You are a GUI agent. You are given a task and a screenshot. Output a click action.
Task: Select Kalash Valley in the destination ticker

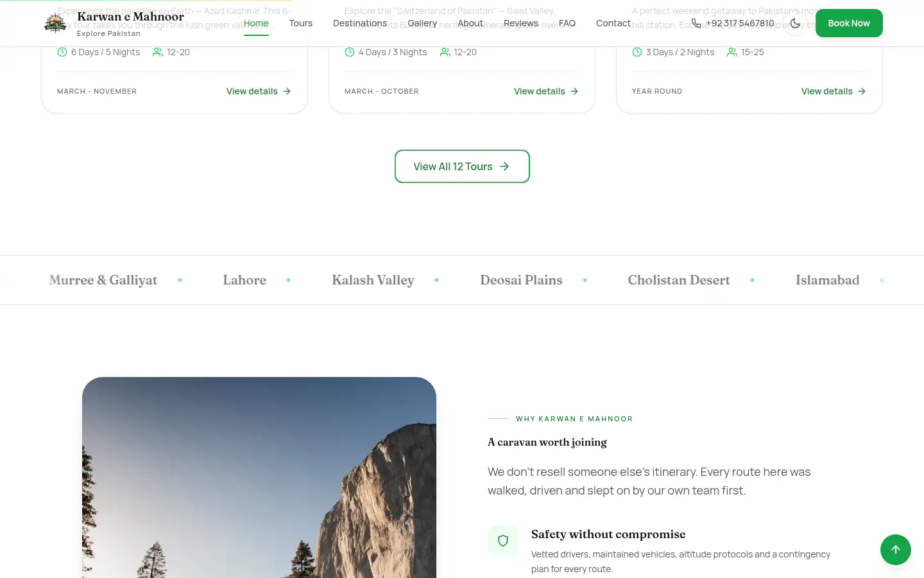pyautogui.click(x=373, y=280)
